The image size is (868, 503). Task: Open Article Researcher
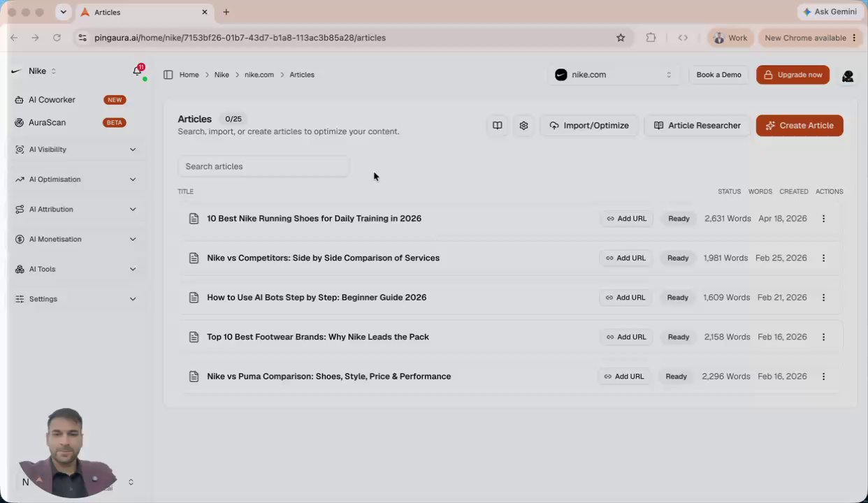697,126
